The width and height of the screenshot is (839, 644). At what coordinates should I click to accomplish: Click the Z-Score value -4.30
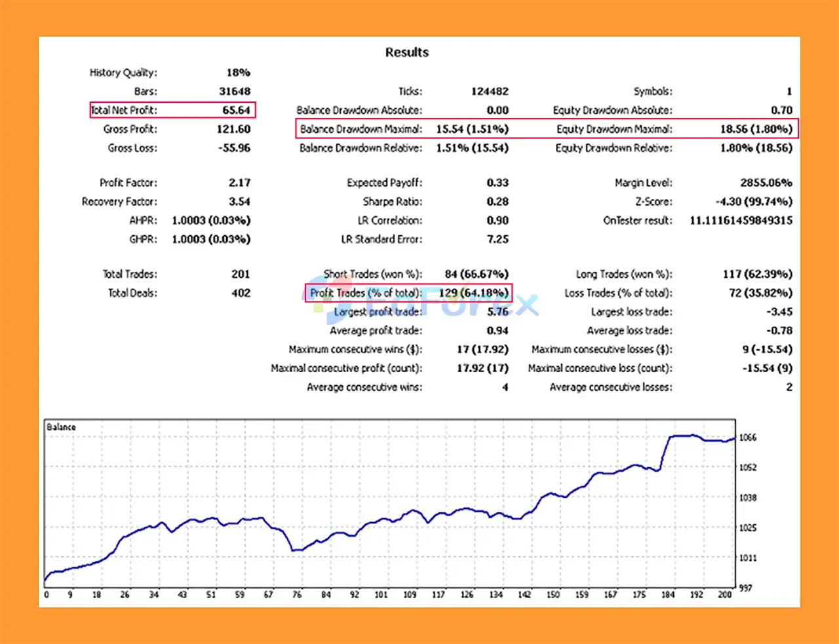click(755, 202)
